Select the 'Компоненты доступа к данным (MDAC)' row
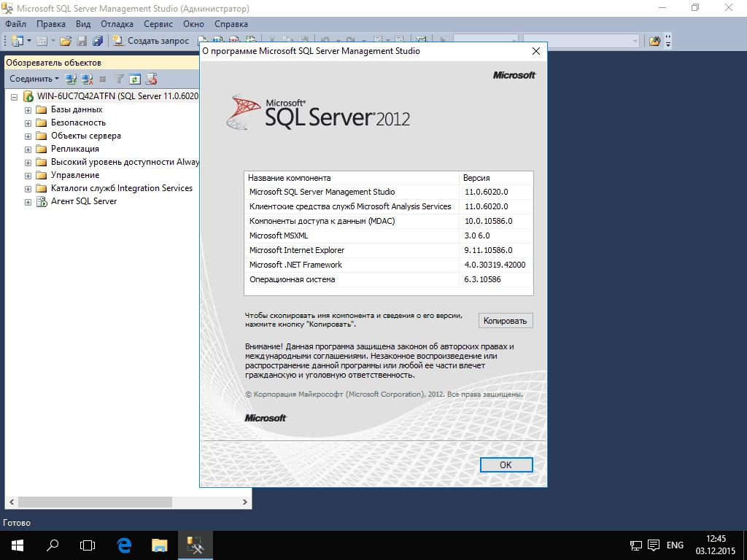 [x=389, y=221]
